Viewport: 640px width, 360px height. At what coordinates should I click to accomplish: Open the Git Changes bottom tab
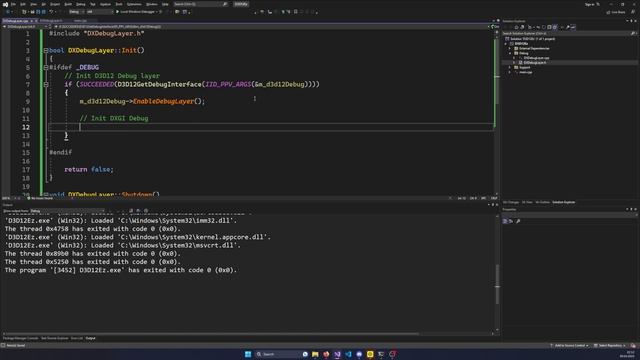(511, 202)
